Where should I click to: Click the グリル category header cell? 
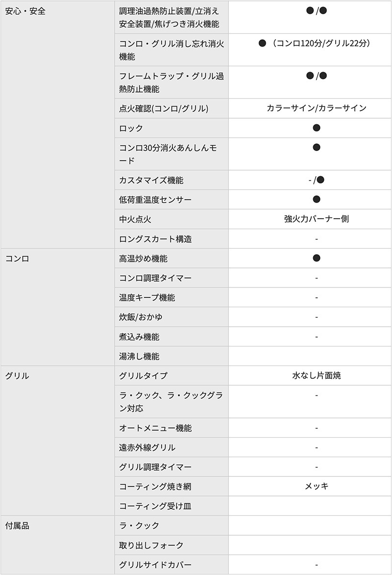(57, 441)
